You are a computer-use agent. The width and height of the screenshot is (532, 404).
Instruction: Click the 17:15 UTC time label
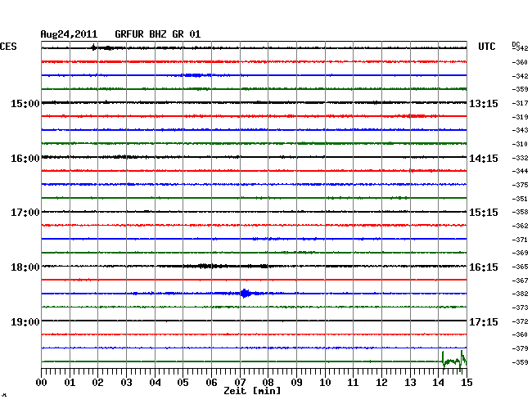[484, 321]
